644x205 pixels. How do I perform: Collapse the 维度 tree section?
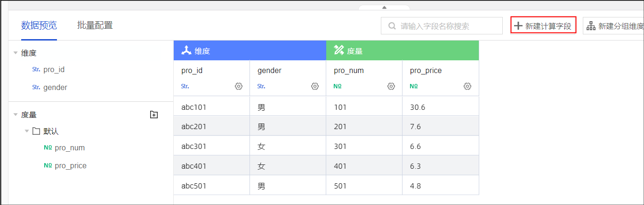16,53
